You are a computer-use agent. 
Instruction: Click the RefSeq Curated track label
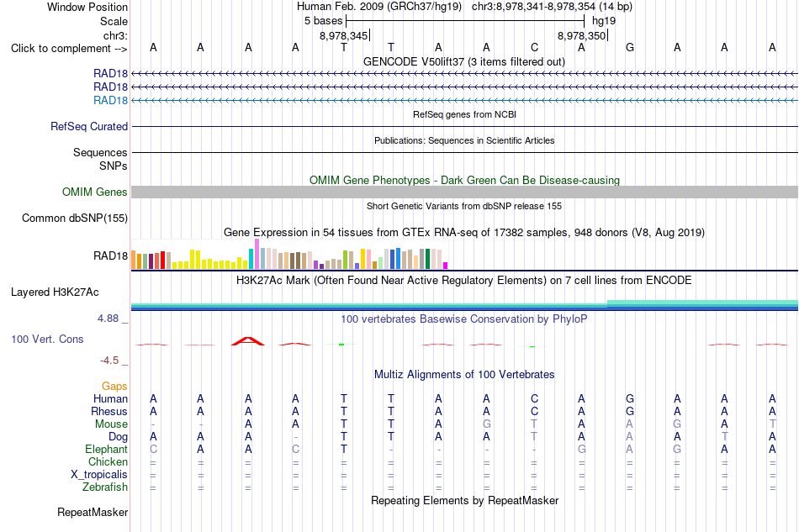click(88, 126)
